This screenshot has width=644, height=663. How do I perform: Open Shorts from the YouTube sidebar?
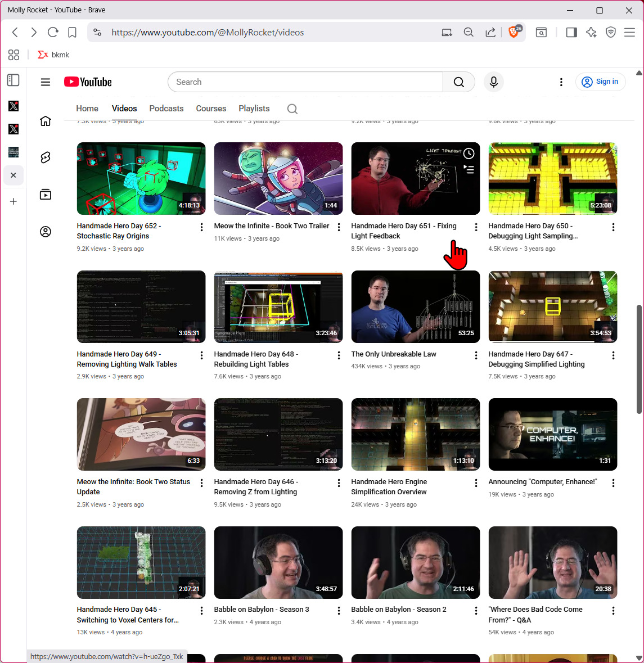point(46,157)
